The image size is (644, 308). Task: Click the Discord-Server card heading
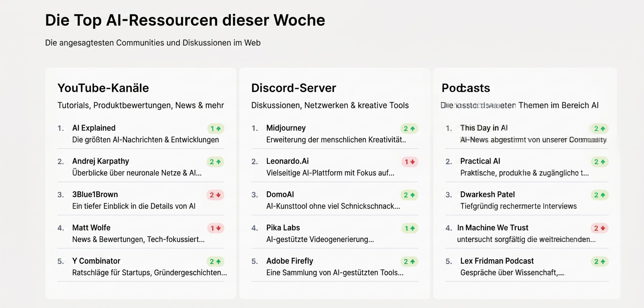pos(294,88)
